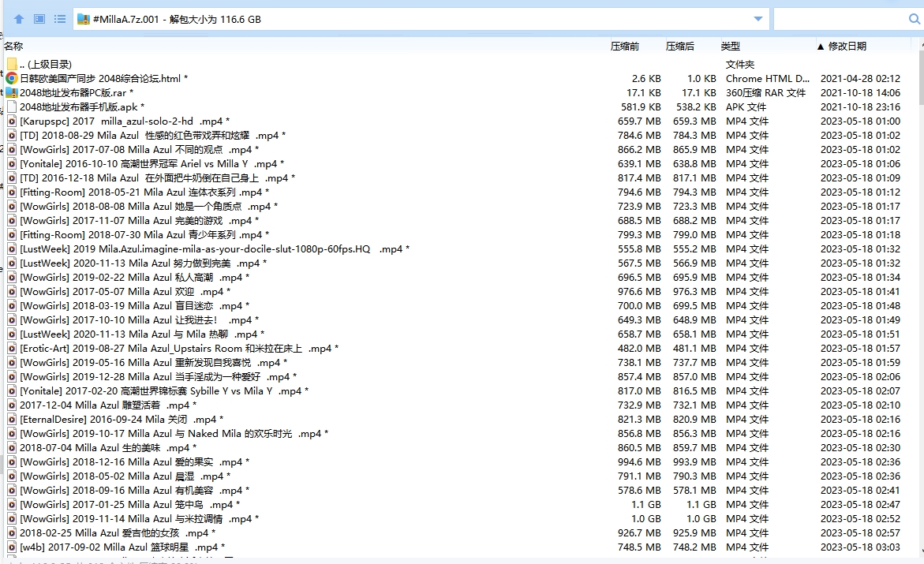Select the video icon of the [WowGirls] 2017-01-25 file
This screenshot has width=924, height=564.
point(12,505)
